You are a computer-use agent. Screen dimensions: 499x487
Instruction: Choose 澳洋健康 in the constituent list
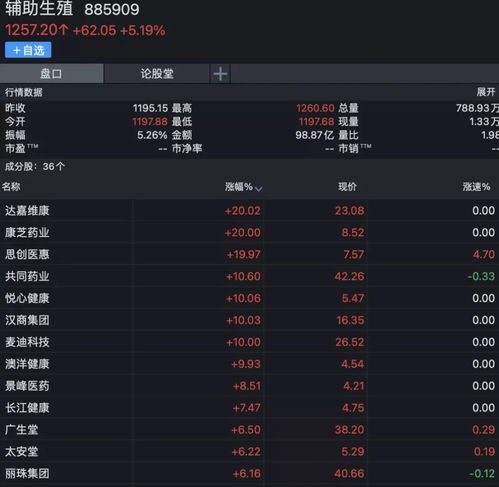pos(249,364)
